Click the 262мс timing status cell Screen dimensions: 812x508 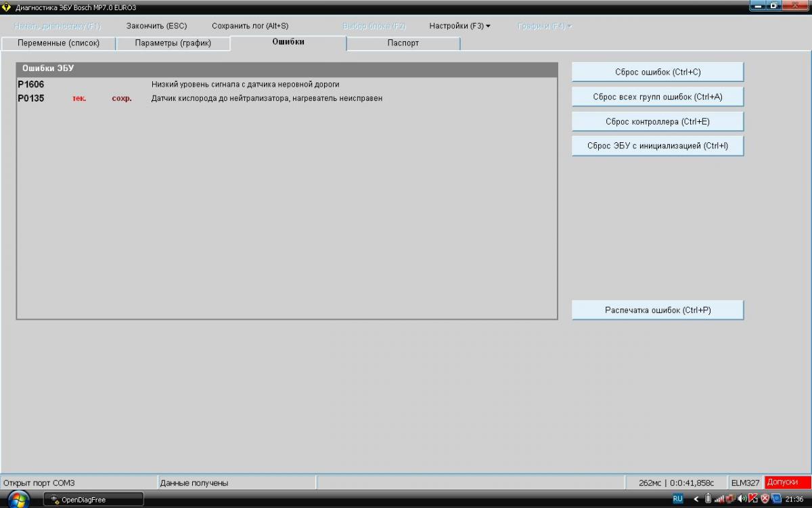677,483
